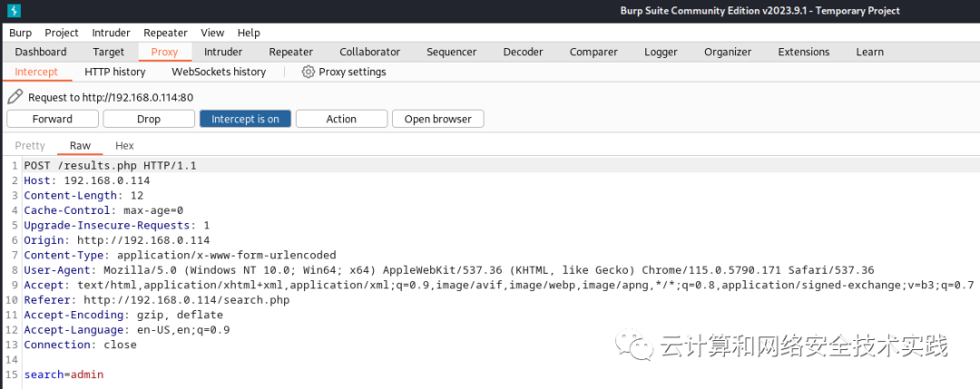The height and width of the screenshot is (389, 980).
Task: Select the Intercept sub-tab
Action: [x=36, y=72]
